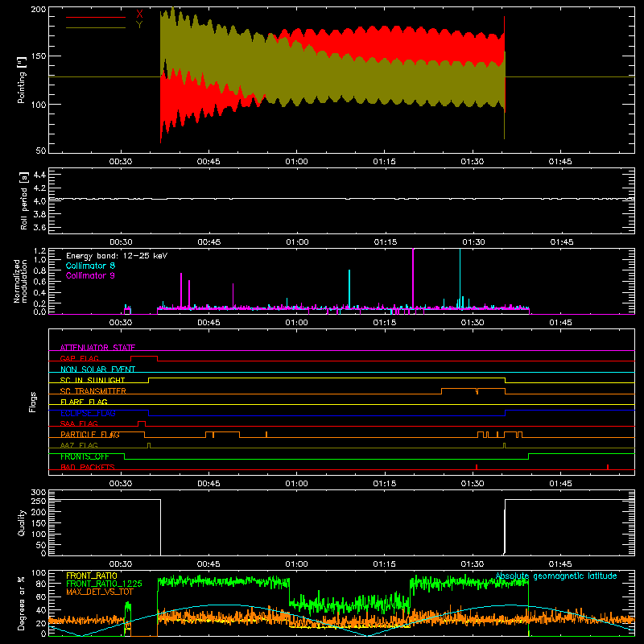644x644 pixels.
Task: Select the X legend label
Action: point(139,14)
